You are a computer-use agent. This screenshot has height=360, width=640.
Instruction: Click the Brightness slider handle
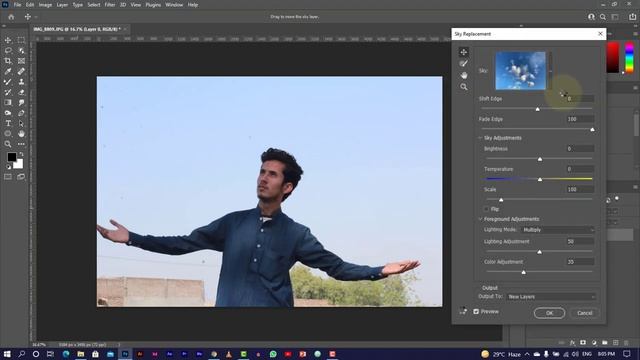(x=540, y=159)
